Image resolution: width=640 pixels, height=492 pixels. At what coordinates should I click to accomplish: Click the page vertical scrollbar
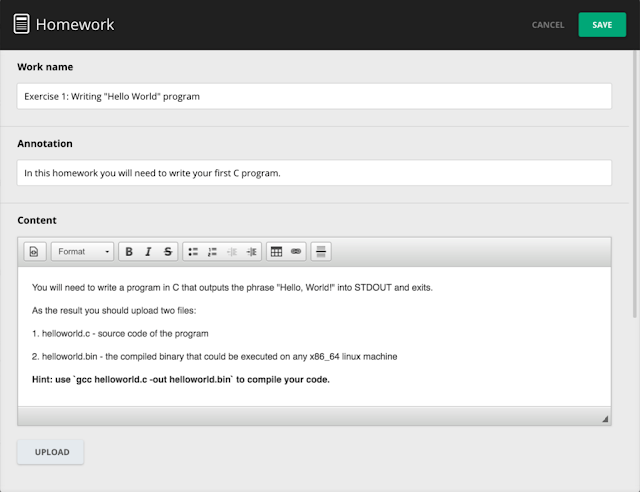click(x=634, y=184)
